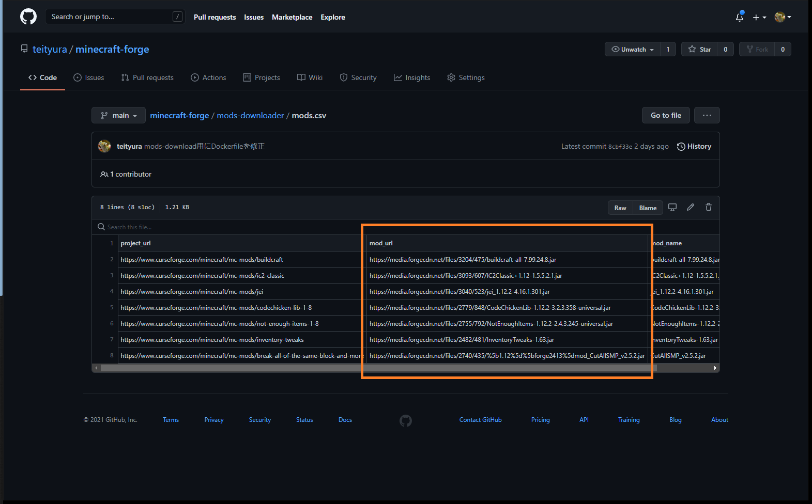Open Issues in top navigation
This screenshot has width=812, height=504.
254,17
